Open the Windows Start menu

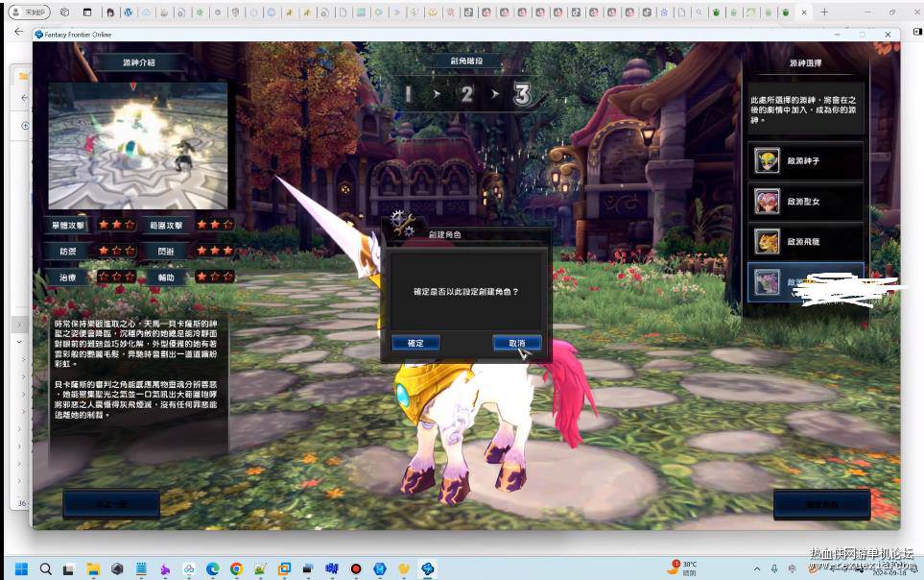(21, 568)
